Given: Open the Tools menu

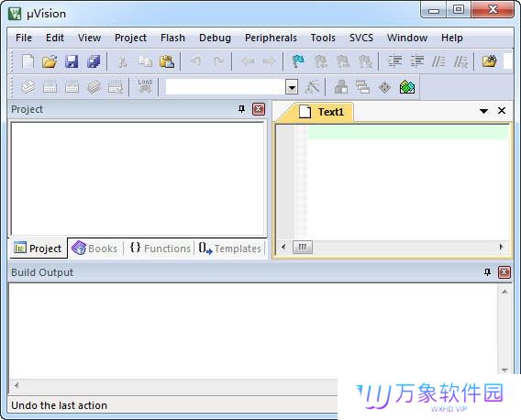Looking at the screenshot, I should 323,38.
